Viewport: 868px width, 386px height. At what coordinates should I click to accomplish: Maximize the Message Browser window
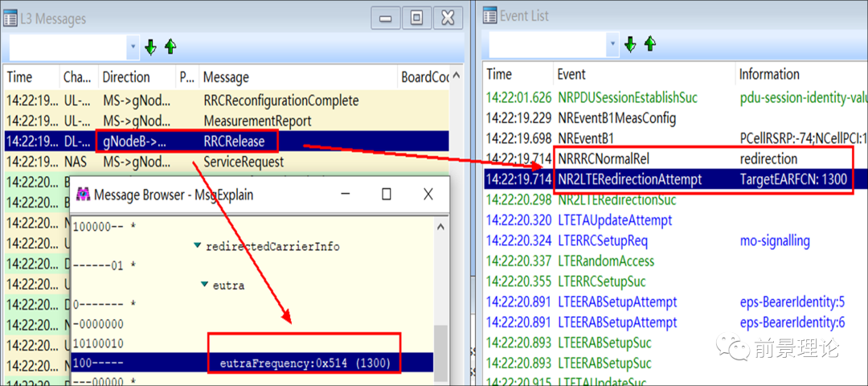click(x=386, y=194)
